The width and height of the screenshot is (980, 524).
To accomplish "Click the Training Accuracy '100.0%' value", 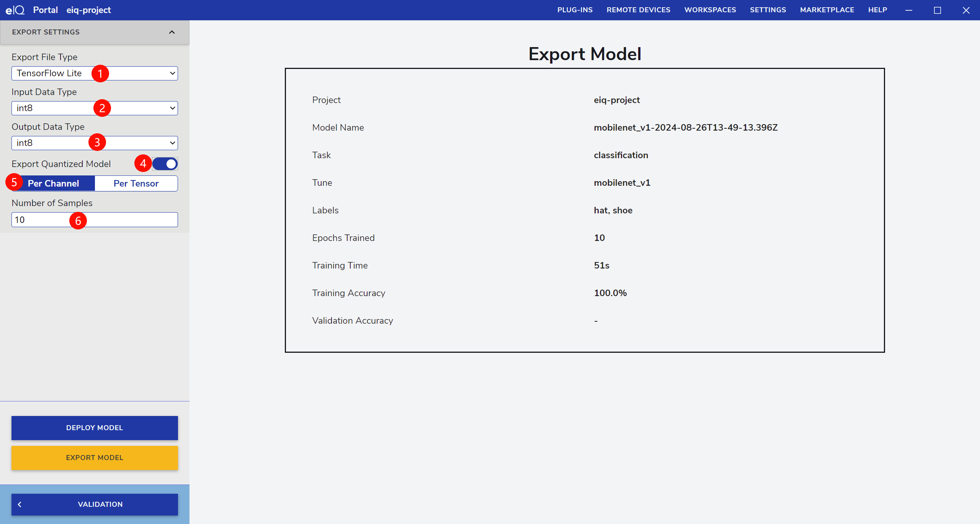I will pos(610,293).
